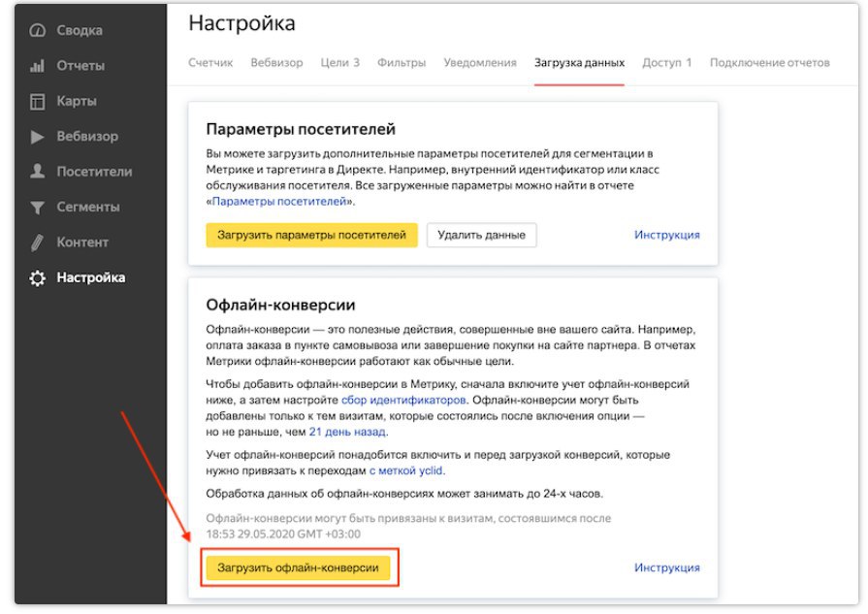Image resolution: width=868 pixels, height=614 pixels.
Task: Click the Настройка gear icon
Action: (38, 278)
